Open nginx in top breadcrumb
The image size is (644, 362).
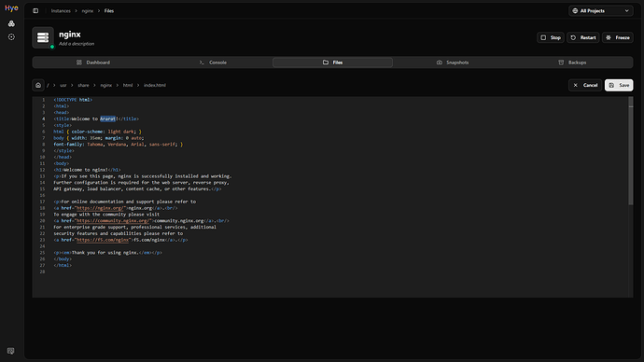pyautogui.click(x=88, y=10)
